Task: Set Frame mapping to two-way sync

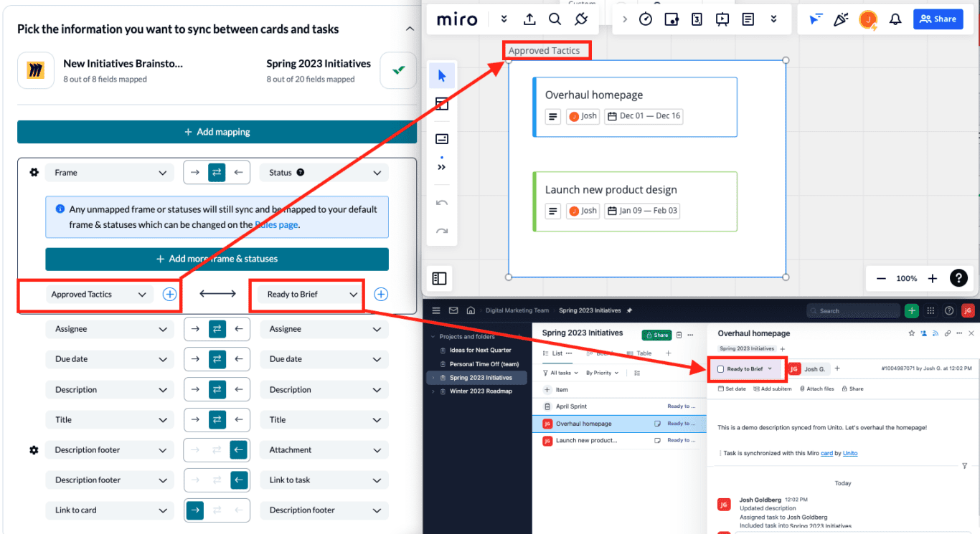Action: [217, 172]
